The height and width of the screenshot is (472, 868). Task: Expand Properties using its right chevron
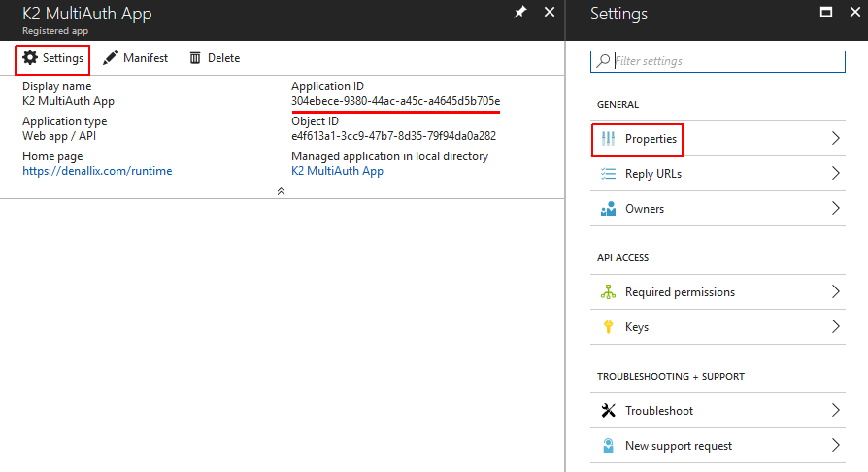(x=835, y=139)
